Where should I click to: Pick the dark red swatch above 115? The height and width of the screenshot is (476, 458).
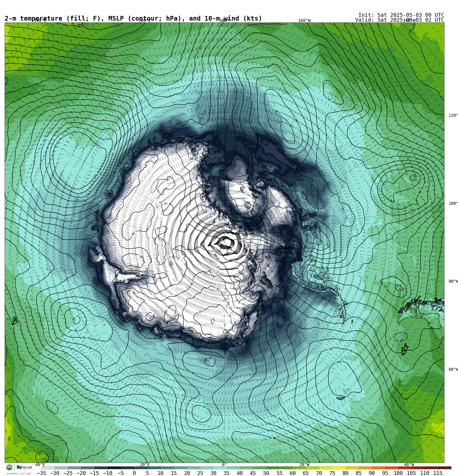tap(444, 468)
